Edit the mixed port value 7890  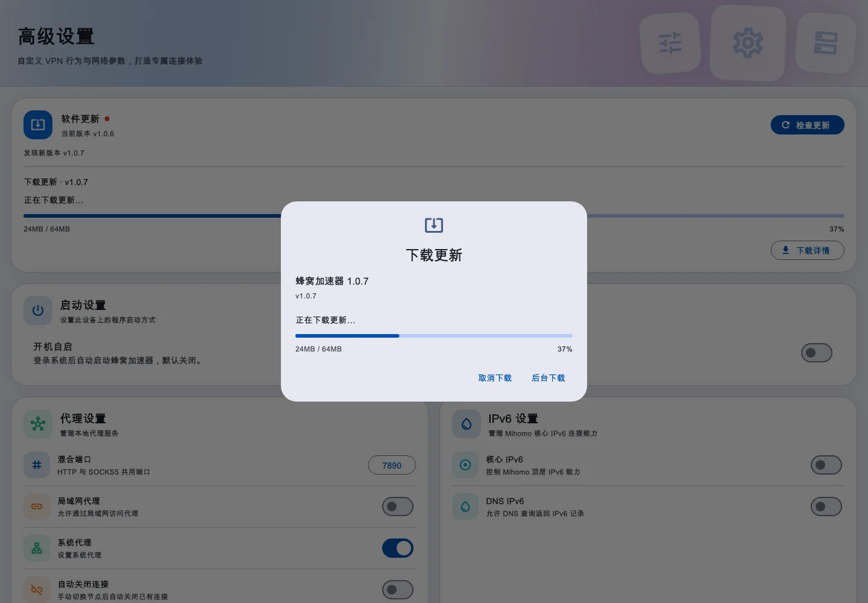[x=392, y=465]
